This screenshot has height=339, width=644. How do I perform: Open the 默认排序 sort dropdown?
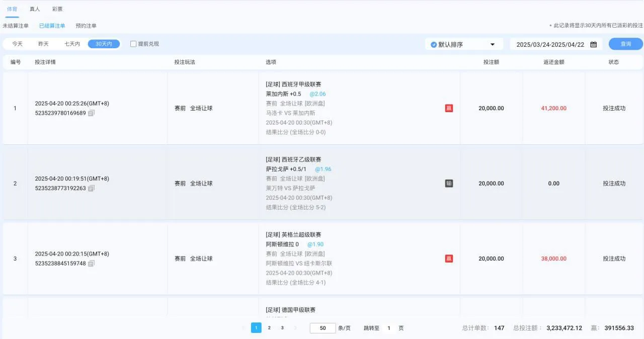point(463,44)
